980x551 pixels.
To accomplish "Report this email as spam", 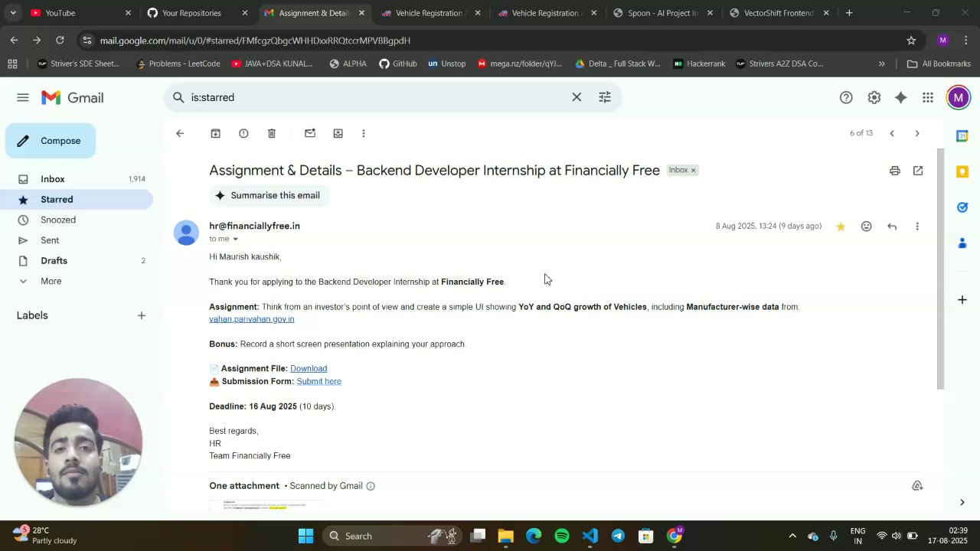I will [x=243, y=133].
